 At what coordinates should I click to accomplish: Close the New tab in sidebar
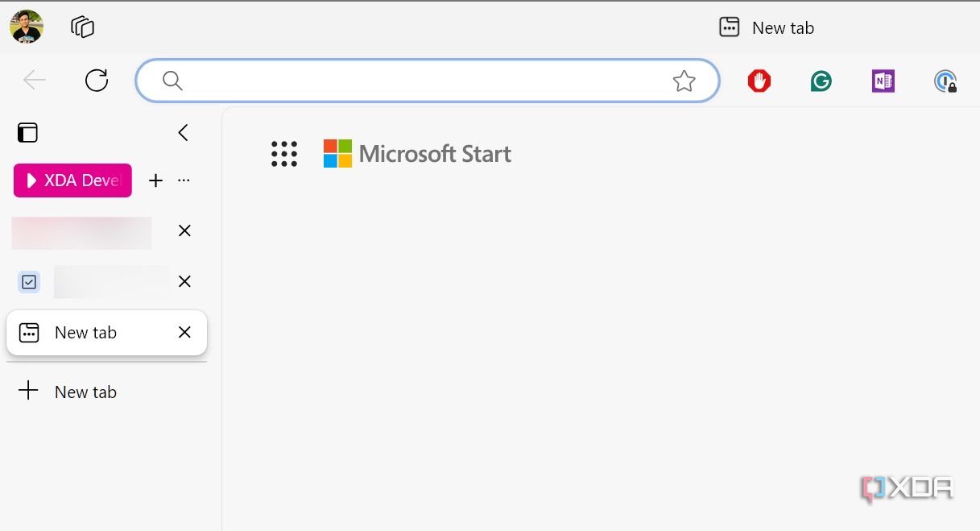pyautogui.click(x=184, y=332)
